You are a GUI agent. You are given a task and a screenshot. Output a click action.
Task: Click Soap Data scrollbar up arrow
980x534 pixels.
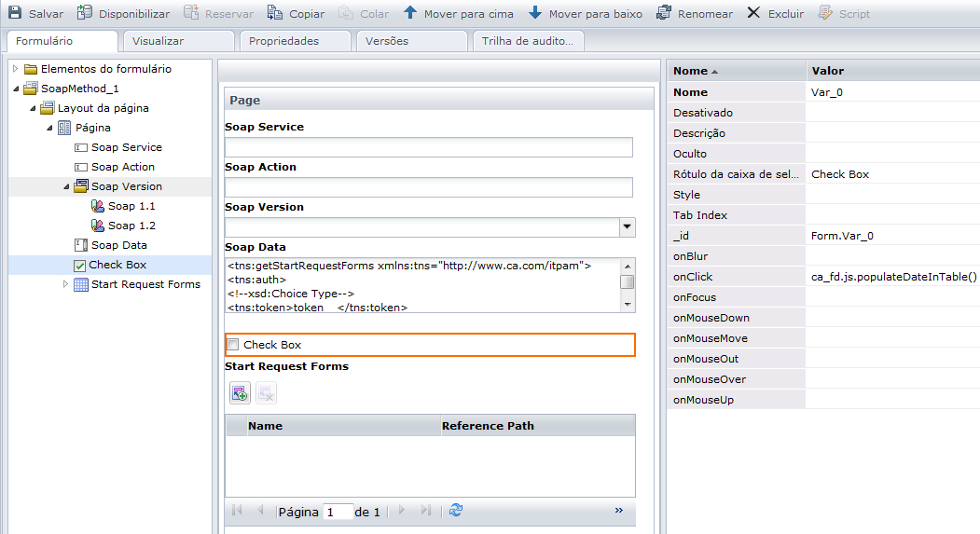tap(628, 266)
